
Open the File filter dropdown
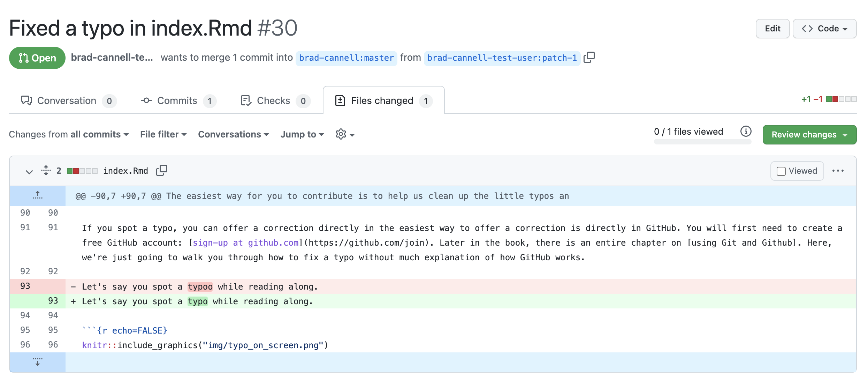(163, 134)
